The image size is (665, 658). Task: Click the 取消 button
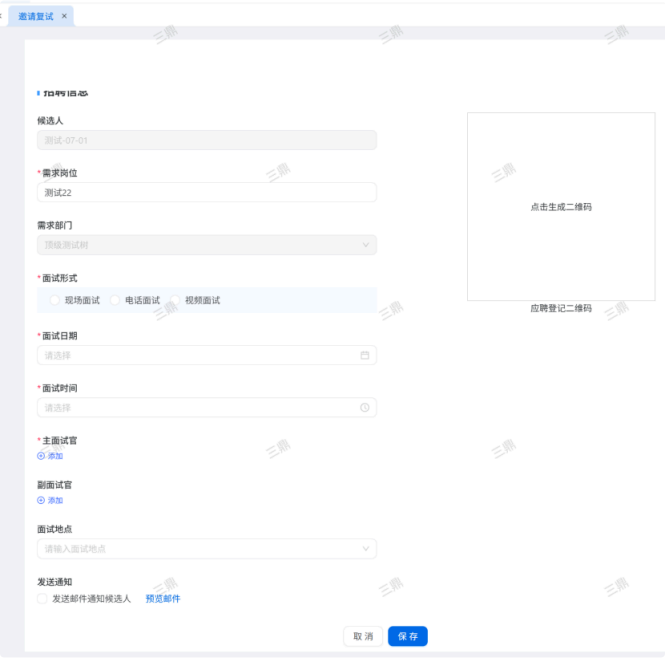pos(362,636)
